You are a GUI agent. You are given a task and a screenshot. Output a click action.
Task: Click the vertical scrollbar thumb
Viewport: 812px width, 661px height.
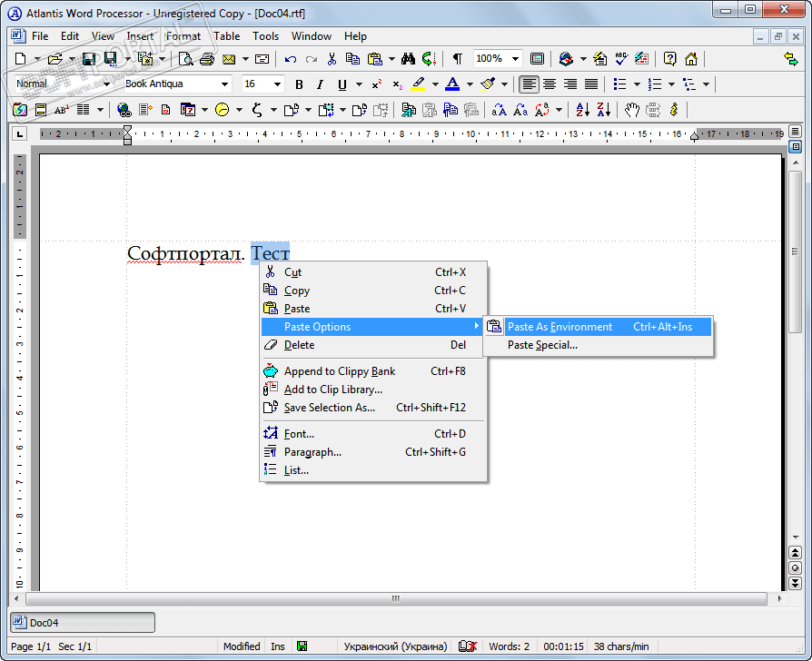(795, 251)
